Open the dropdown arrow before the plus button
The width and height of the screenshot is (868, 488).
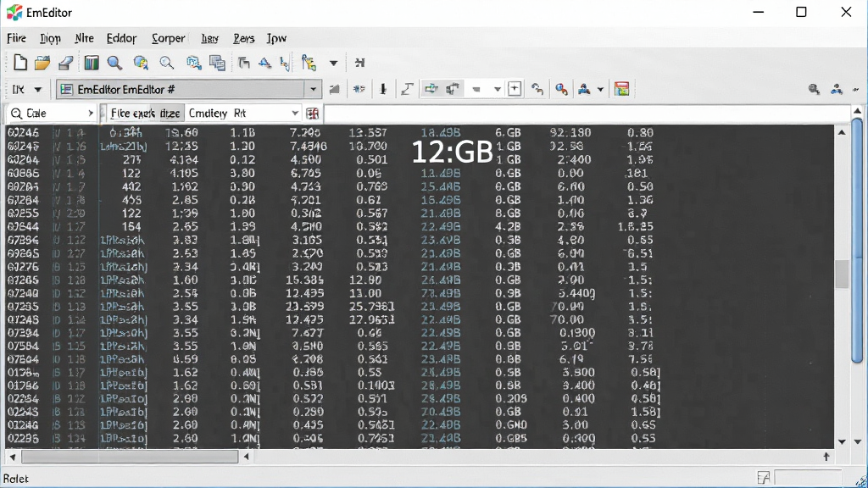coord(497,90)
